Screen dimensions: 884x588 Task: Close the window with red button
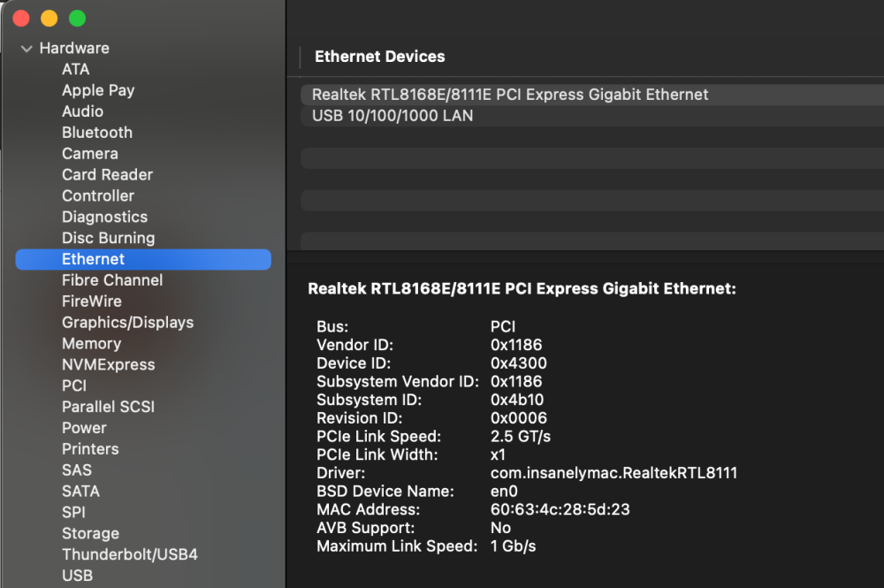21,19
